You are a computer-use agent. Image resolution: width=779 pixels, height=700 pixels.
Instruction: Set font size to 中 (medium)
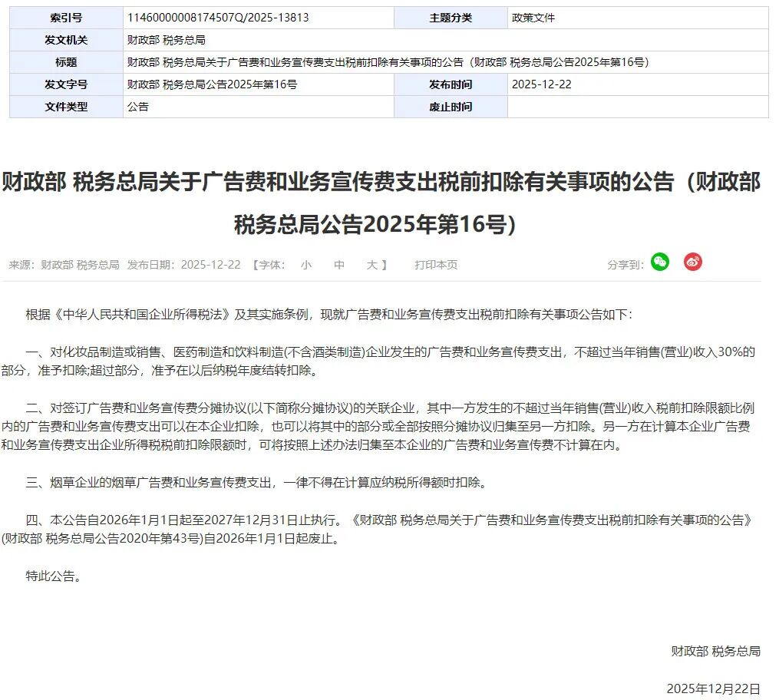[x=338, y=263]
